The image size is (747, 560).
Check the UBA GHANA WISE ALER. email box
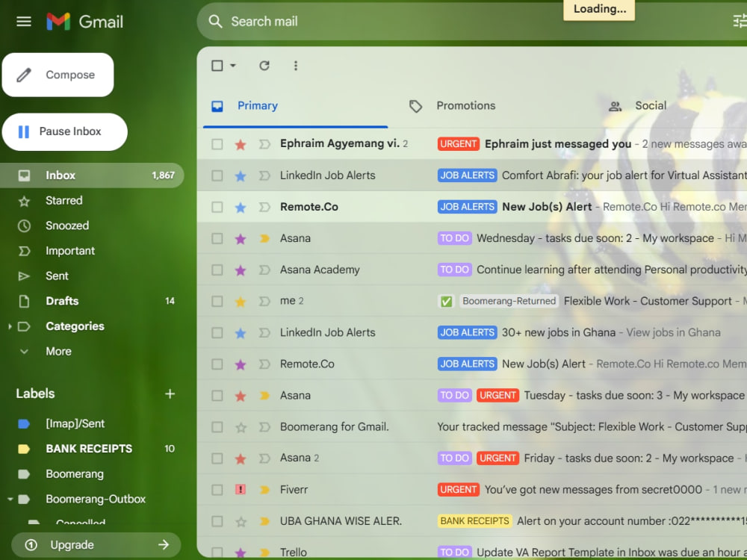[217, 521]
